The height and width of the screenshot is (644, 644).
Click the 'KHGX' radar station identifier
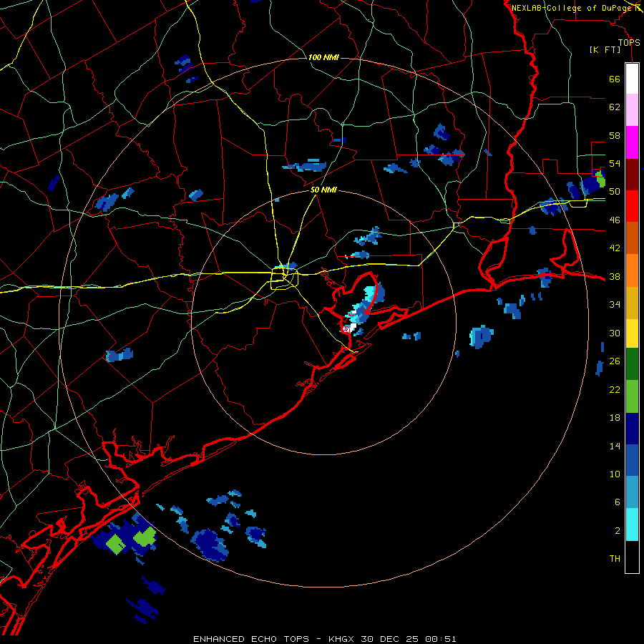click(x=341, y=639)
